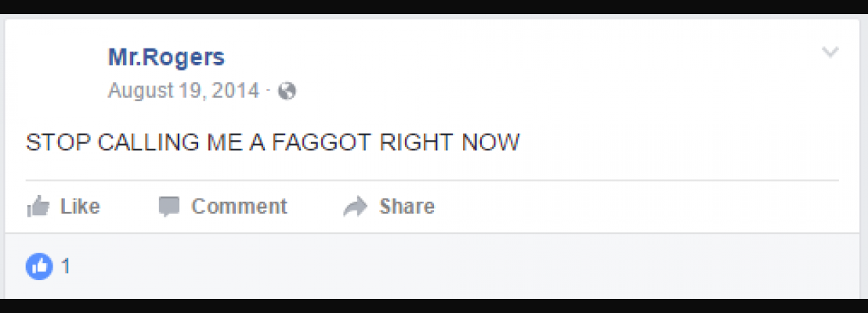The width and height of the screenshot is (868, 313).
Task: Click the word STOP in the post
Action: point(59,142)
